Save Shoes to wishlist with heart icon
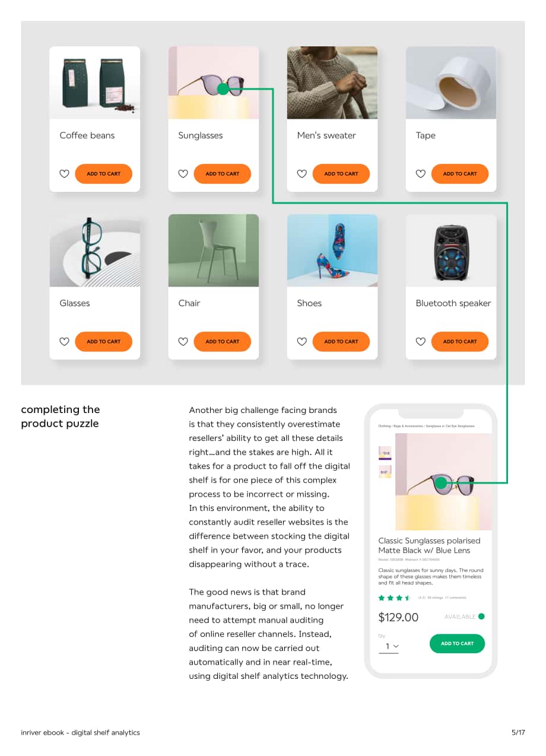The image size is (546, 756). [301, 341]
